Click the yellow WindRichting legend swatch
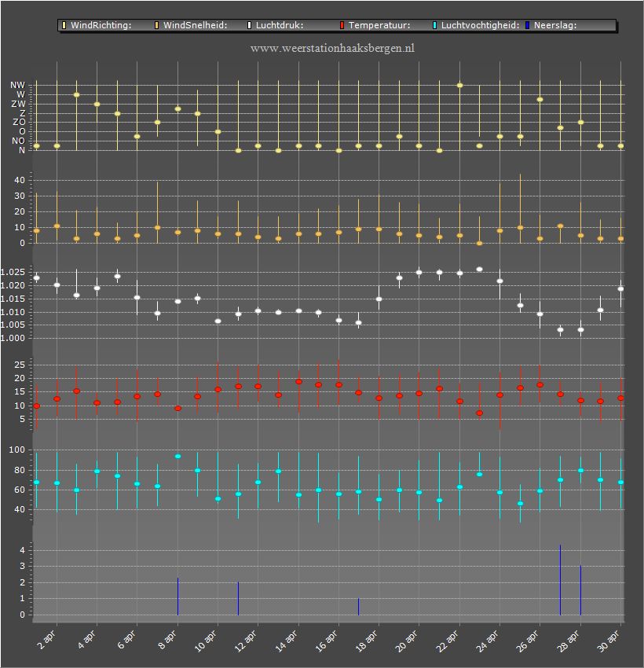Viewport: 644px width, 668px height. (64, 25)
